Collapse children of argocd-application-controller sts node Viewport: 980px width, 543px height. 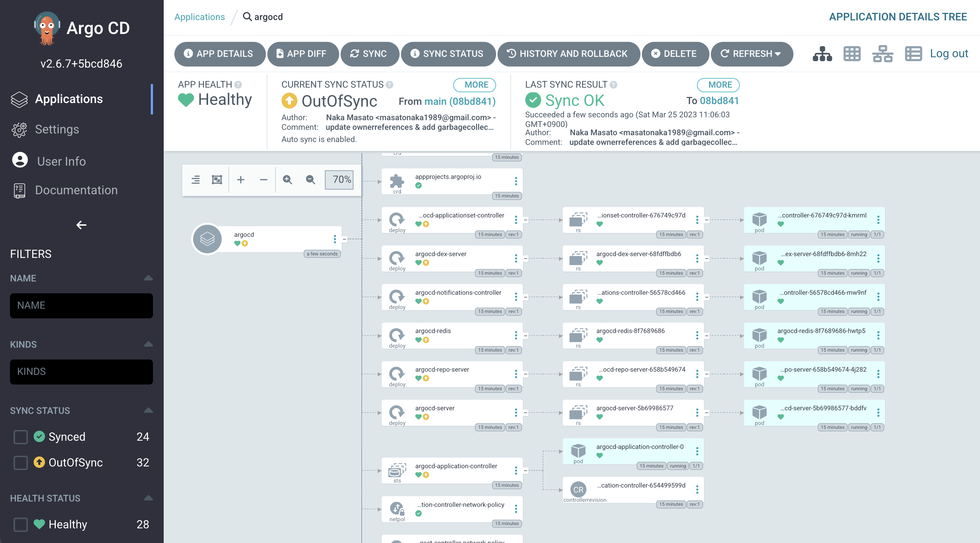click(x=525, y=471)
